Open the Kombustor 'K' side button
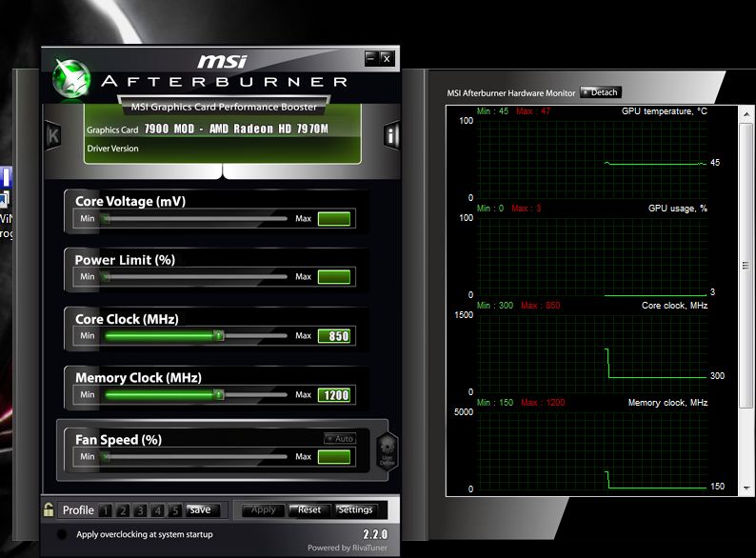The width and height of the screenshot is (756, 558). (x=53, y=135)
